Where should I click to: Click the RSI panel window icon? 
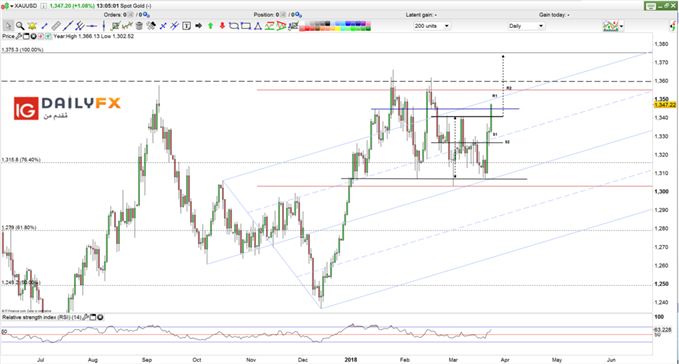93,317
